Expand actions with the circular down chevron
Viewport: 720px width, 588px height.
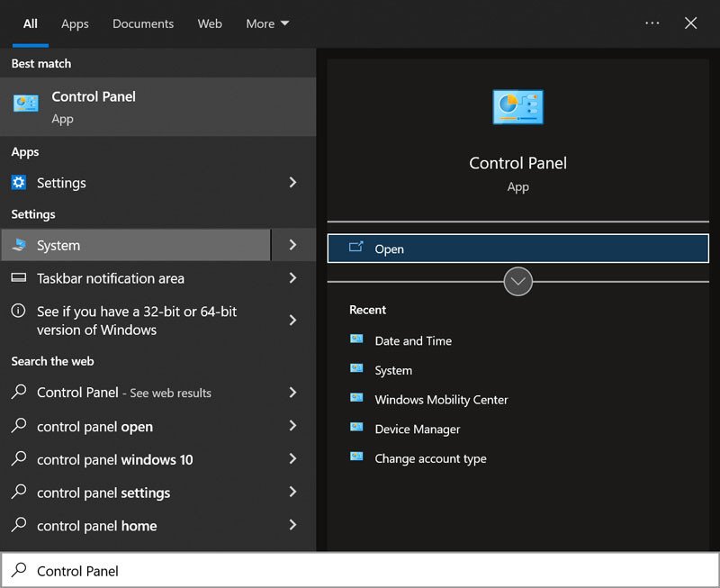pos(517,281)
